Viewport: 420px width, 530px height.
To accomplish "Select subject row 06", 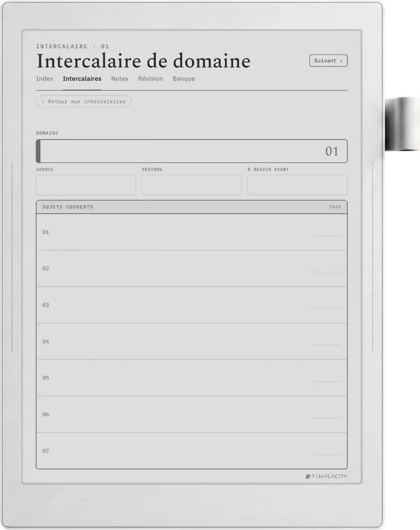I will [192, 415].
